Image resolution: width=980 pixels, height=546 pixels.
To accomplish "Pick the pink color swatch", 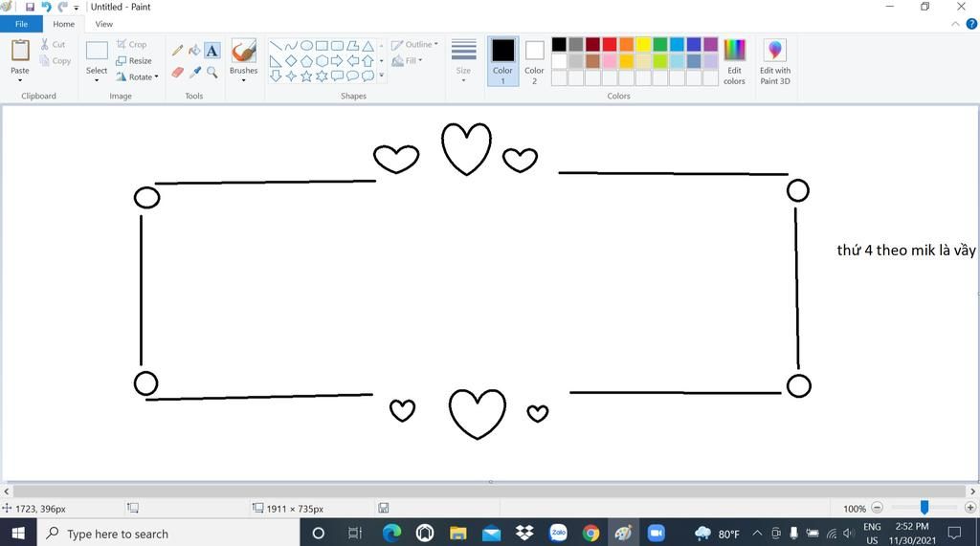I will pos(610,60).
